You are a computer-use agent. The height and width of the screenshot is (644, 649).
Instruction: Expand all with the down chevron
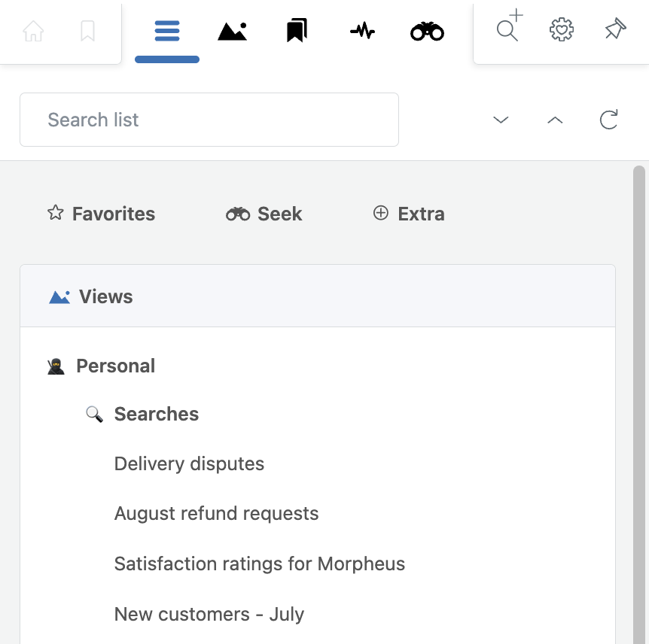501,120
